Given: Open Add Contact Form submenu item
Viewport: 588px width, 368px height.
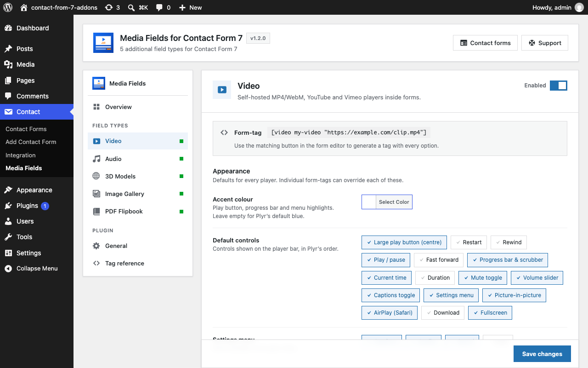Looking at the screenshot, I should coord(31,142).
